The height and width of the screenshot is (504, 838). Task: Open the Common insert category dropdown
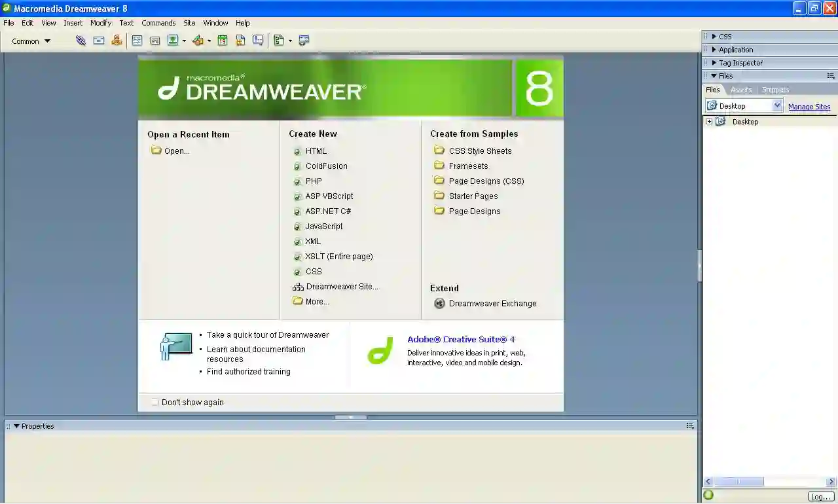[x=31, y=41]
